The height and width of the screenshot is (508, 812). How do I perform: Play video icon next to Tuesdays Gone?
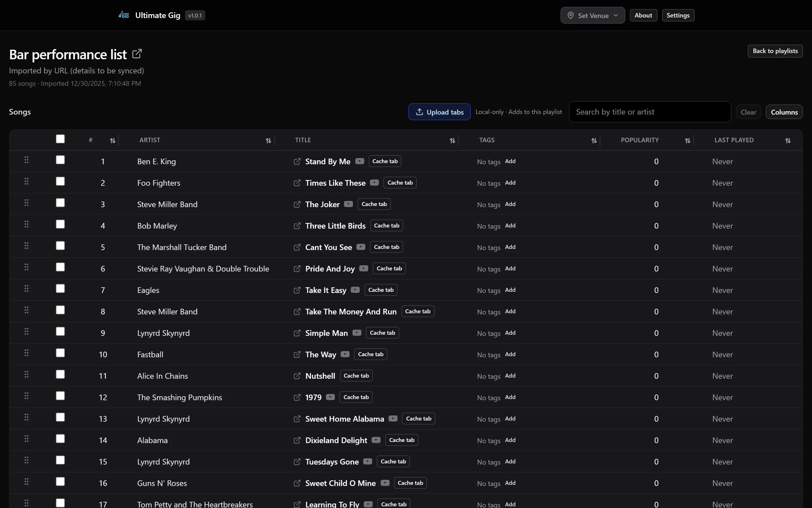pyautogui.click(x=368, y=462)
